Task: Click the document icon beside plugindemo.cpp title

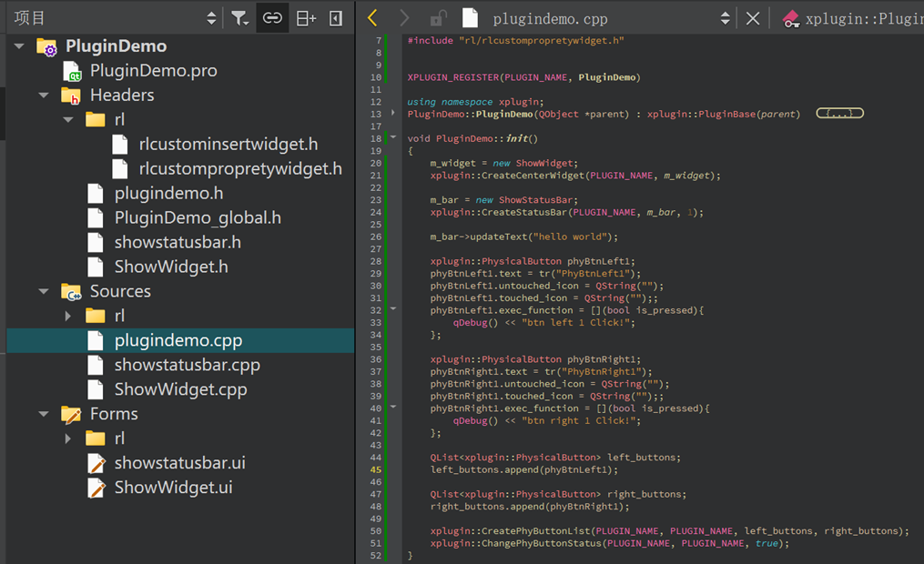Action: pyautogui.click(x=470, y=18)
